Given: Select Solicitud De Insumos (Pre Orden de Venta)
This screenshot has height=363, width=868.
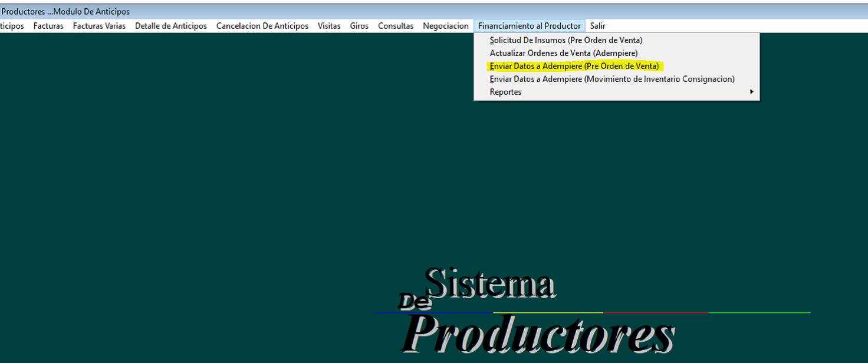Looking at the screenshot, I should click(x=617, y=40).
